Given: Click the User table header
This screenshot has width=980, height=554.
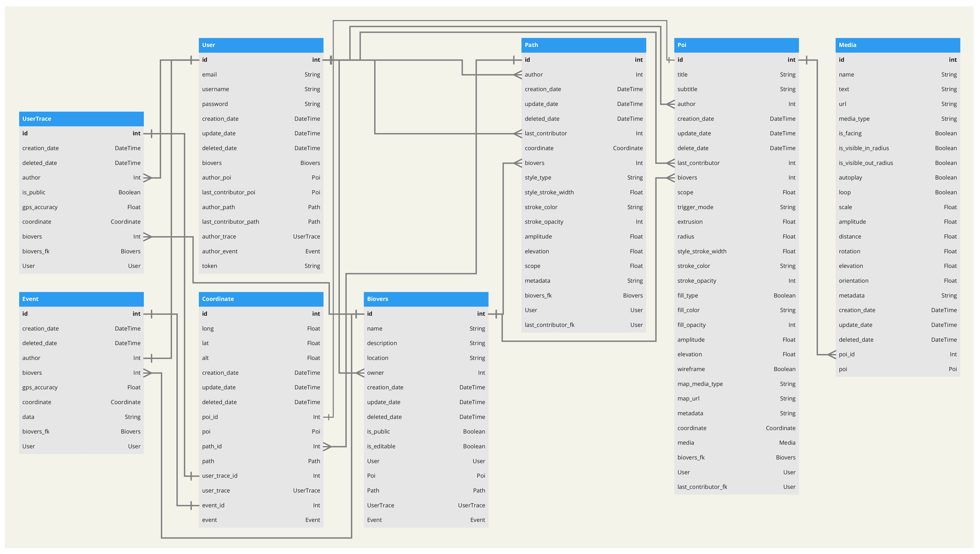Looking at the screenshot, I should [x=261, y=45].
